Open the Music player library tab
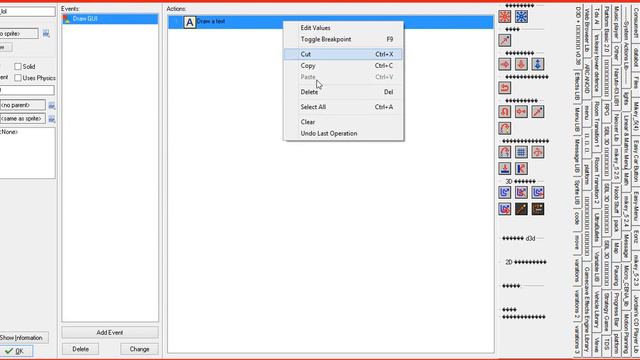This screenshot has height=360, width=640. pos(616,23)
